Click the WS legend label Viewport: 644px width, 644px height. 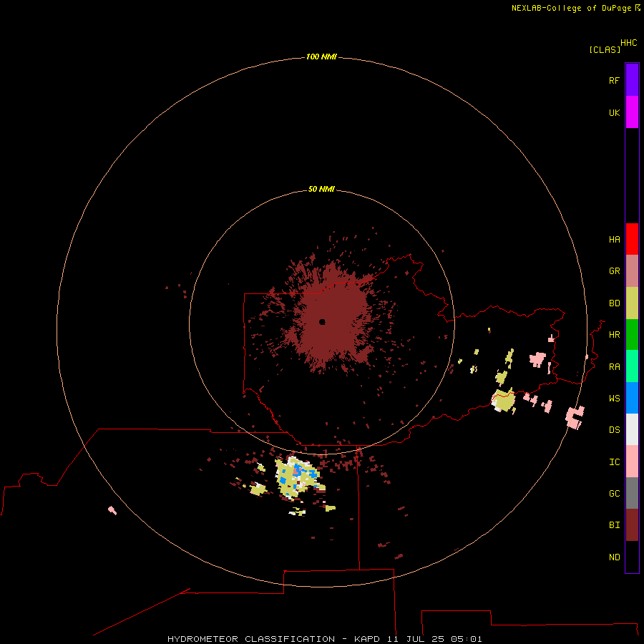click(615, 398)
